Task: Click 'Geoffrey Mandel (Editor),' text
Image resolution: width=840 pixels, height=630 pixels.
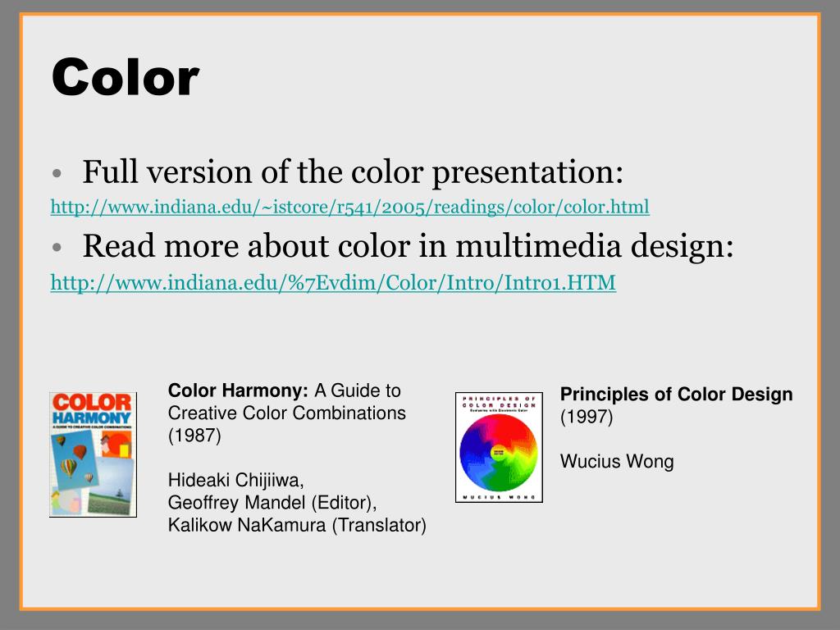Action: click(272, 503)
